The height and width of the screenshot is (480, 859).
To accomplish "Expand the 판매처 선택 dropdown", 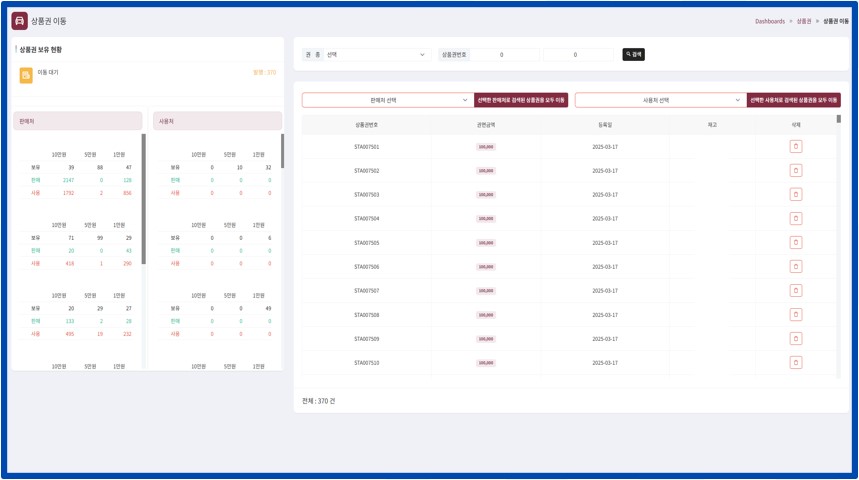I will pyautogui.click(x=387, y=100).
